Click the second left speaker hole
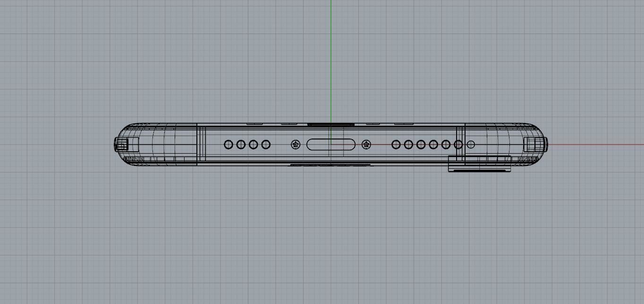The image size is (644, 304). [241, 145]
